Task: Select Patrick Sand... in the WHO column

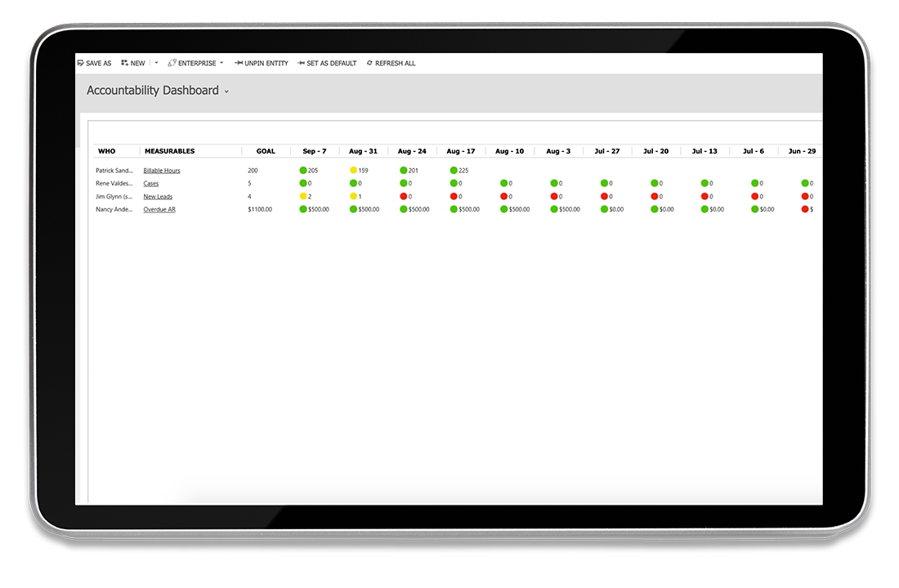Action: [x=114, y=171]
